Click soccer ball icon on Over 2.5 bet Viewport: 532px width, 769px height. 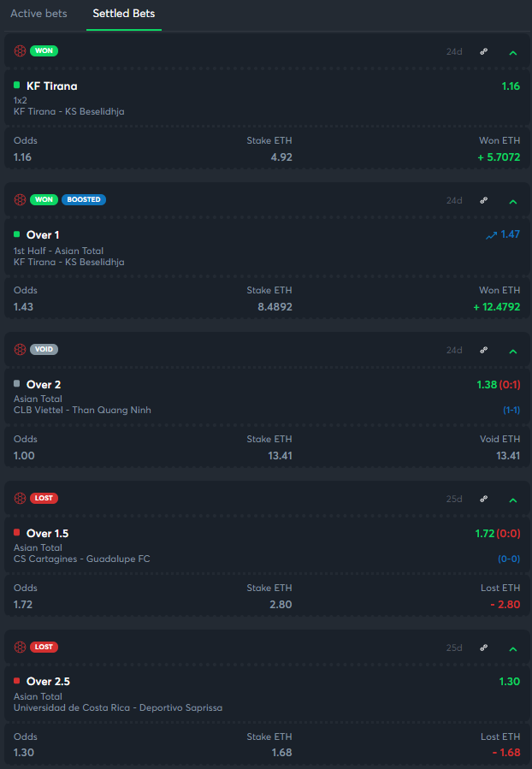[x=20, y=647]
